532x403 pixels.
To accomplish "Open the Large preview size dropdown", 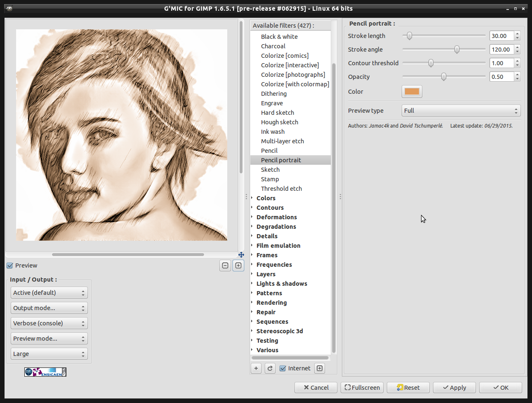I will pos(49,354).
